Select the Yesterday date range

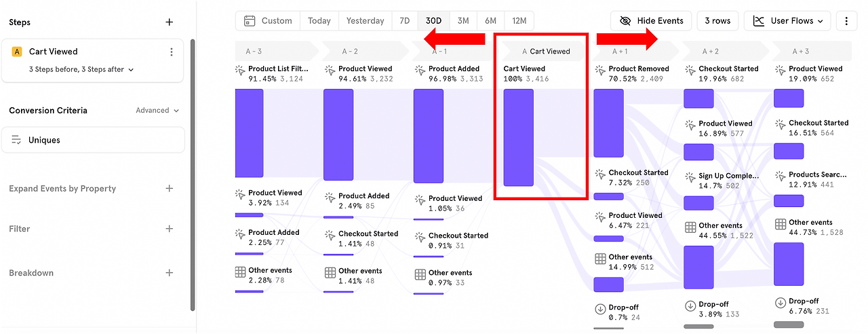[x=365, y=21]
